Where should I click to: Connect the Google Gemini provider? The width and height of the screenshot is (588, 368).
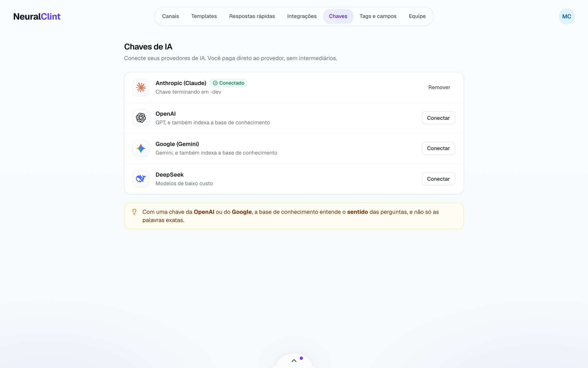pyautogui.click(x=438, y=148)
